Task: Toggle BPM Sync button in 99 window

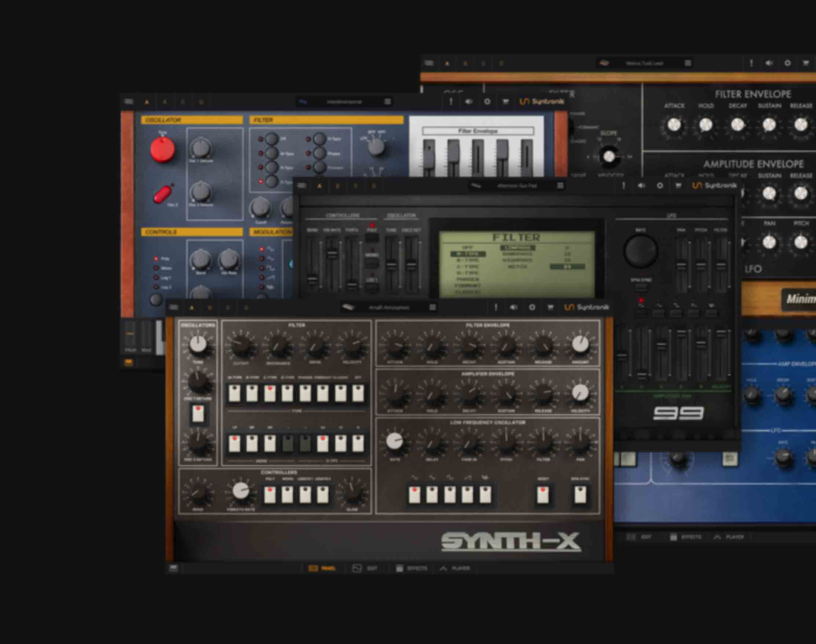Action: coord(641,288)
